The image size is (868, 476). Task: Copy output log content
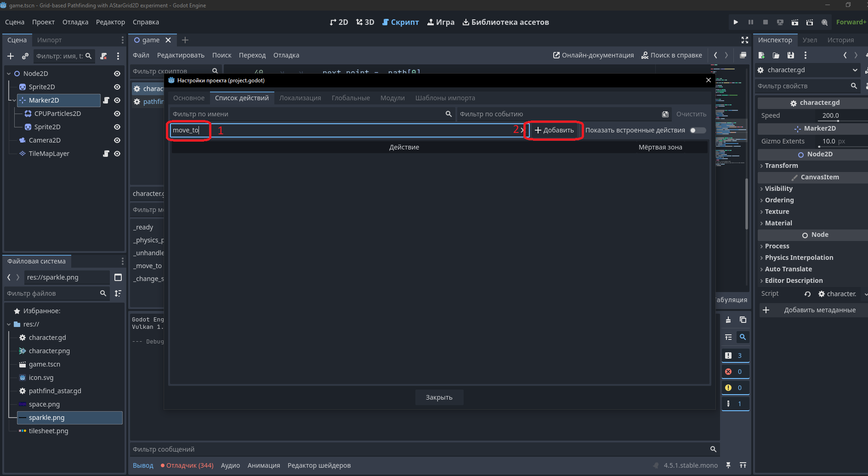[743, 320]
